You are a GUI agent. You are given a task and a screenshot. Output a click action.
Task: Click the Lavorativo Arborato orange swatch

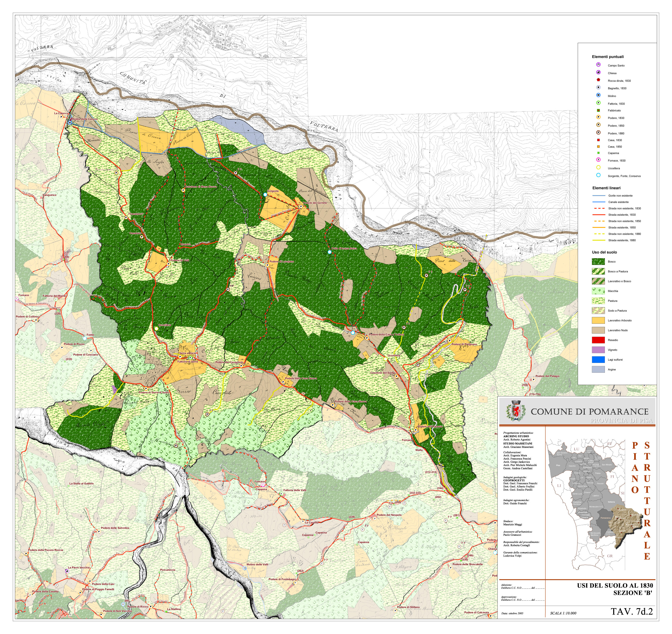598,320
